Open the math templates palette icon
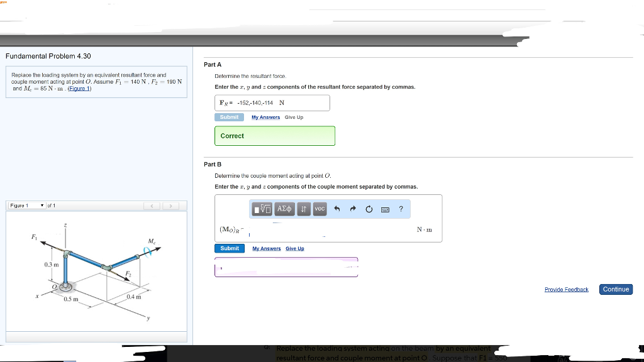This screenshot has height=362, width=644. [262, 209]
